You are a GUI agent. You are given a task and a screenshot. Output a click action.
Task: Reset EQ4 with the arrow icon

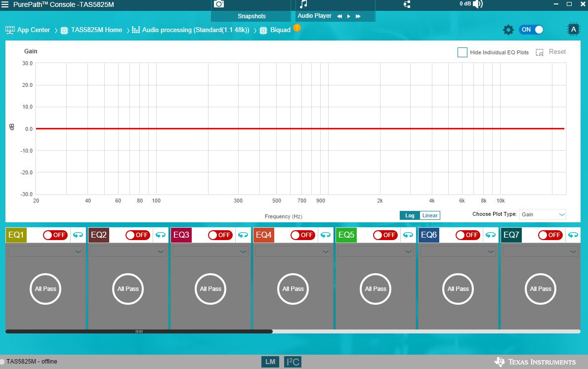(x=326, y=235)
